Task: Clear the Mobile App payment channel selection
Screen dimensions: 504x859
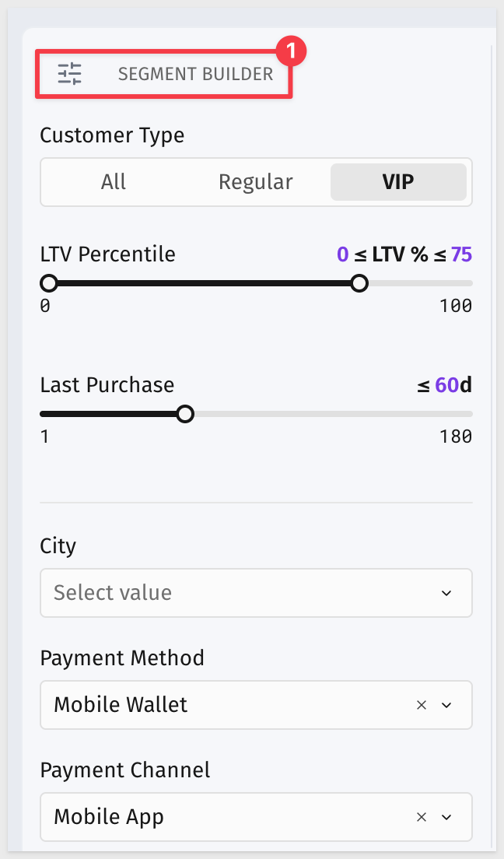Action: click(422, 817)
